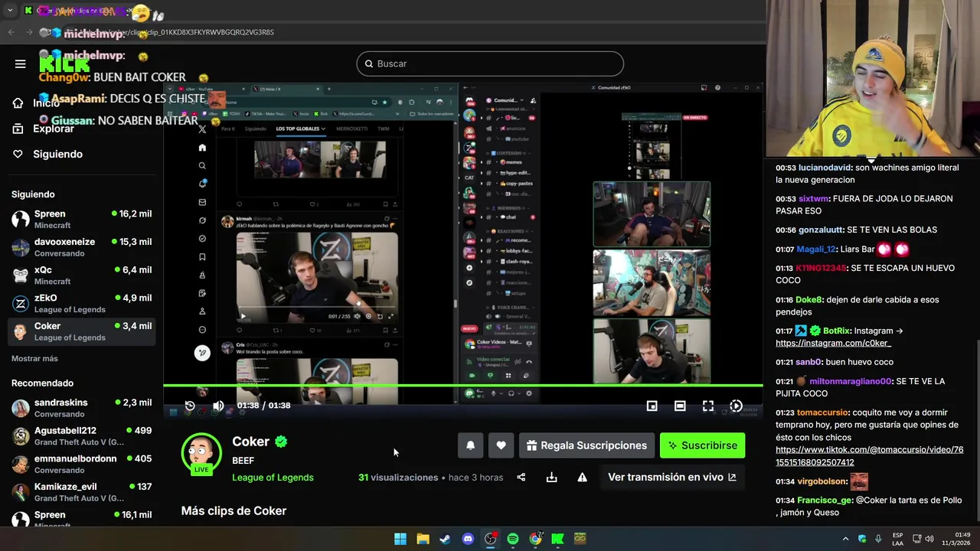Open recommended channel Kamikaze_evil

(x=81, y=492)
